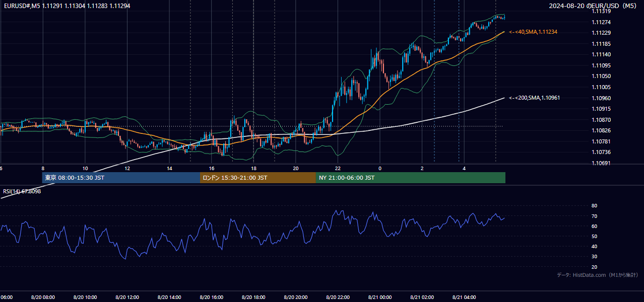This screenshot has height=302, width=644.
Task: Click the 8/20 10:00 time axis label
Action: (x=85, y=297)
